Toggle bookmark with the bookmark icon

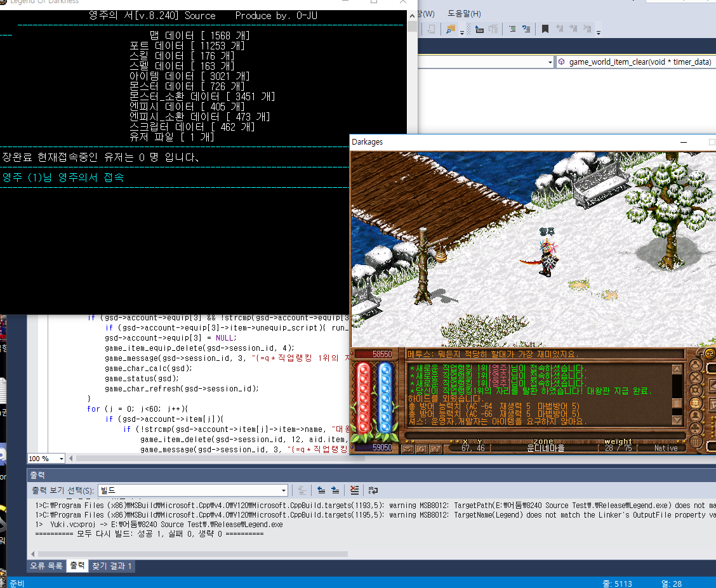(x=545, y=29)
